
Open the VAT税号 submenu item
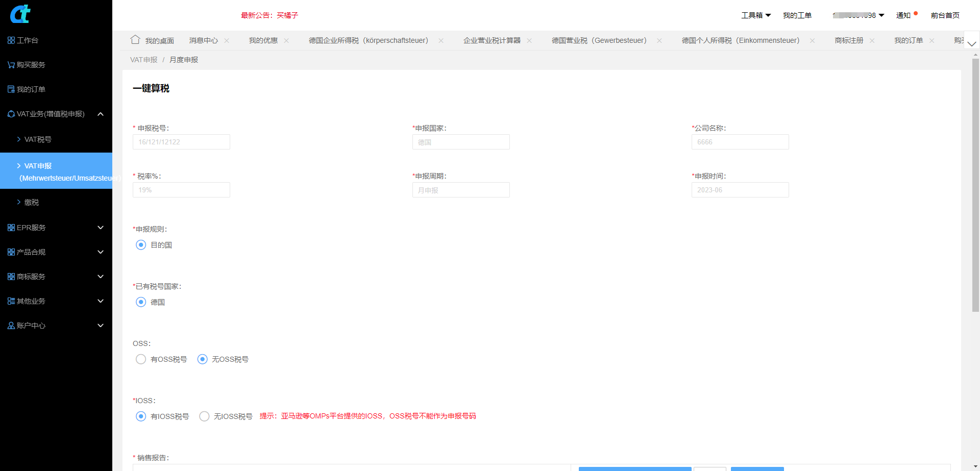tap(56, 139)
